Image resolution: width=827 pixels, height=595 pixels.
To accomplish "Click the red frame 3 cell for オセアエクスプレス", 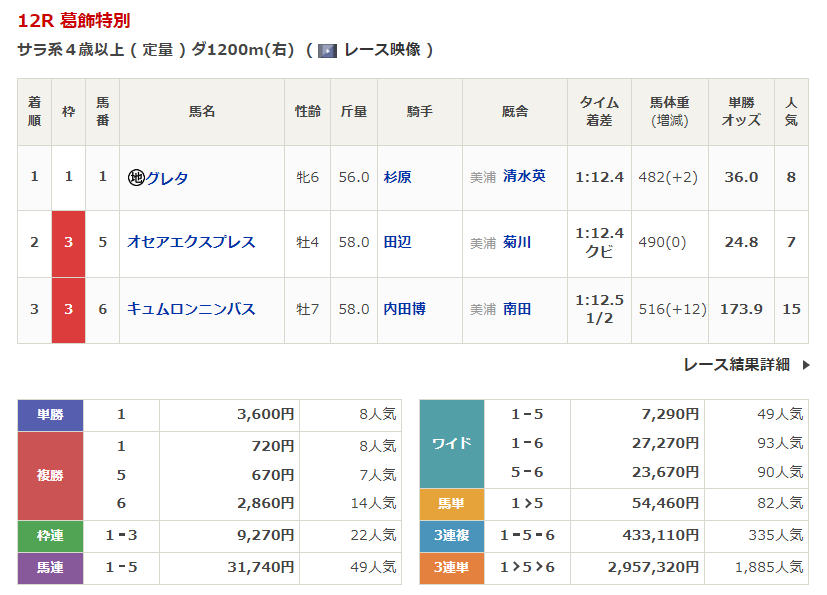I will tap(68, 243).
